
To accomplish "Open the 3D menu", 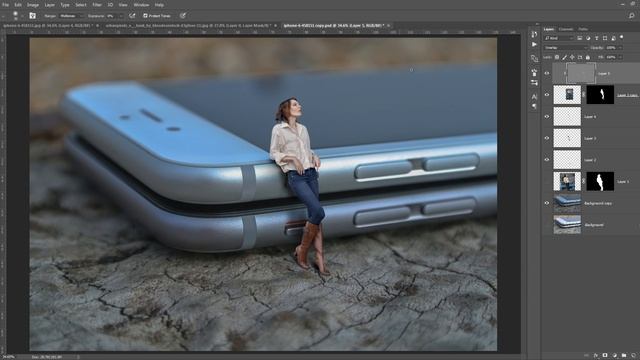I will click(x=110, y=5).
